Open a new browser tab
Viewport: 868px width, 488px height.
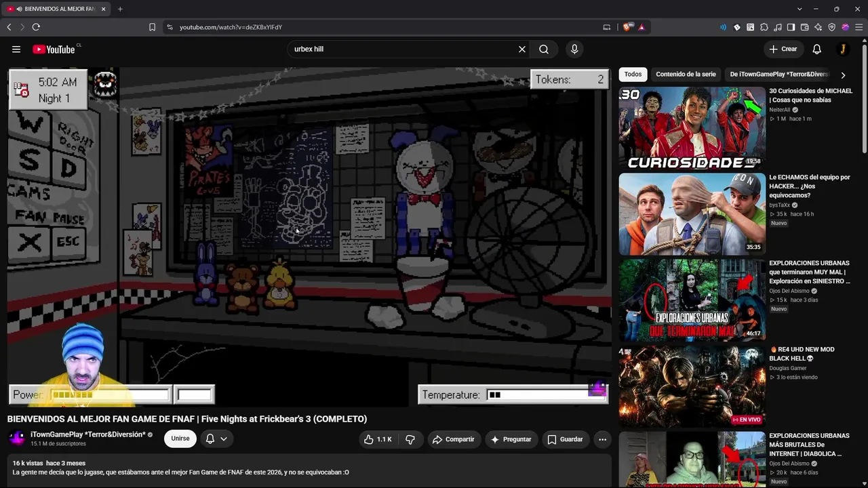120,9
